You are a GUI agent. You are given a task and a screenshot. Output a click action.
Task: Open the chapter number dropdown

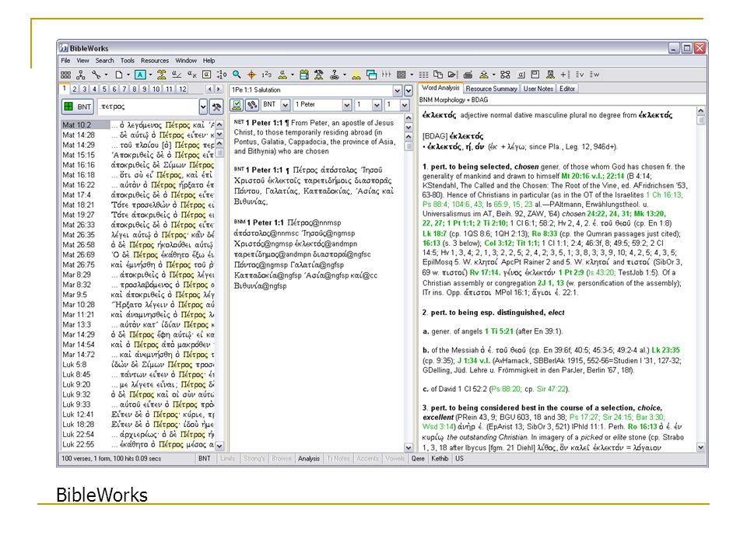(377, 105)
